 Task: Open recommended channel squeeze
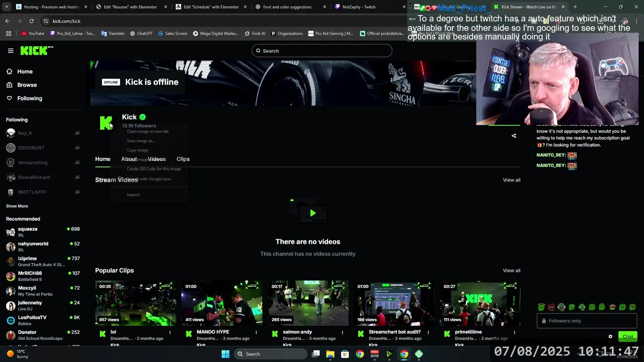point(43,232)
